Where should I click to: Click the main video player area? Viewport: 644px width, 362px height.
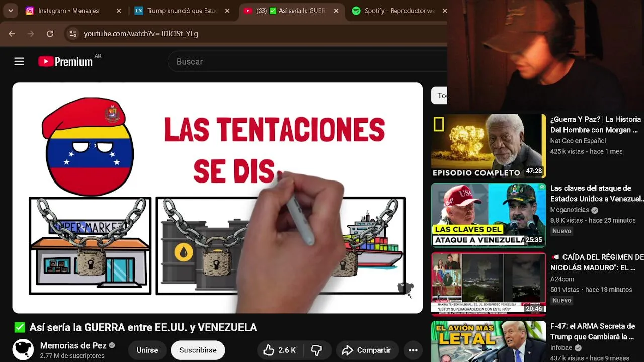click(x=217, y=198)
